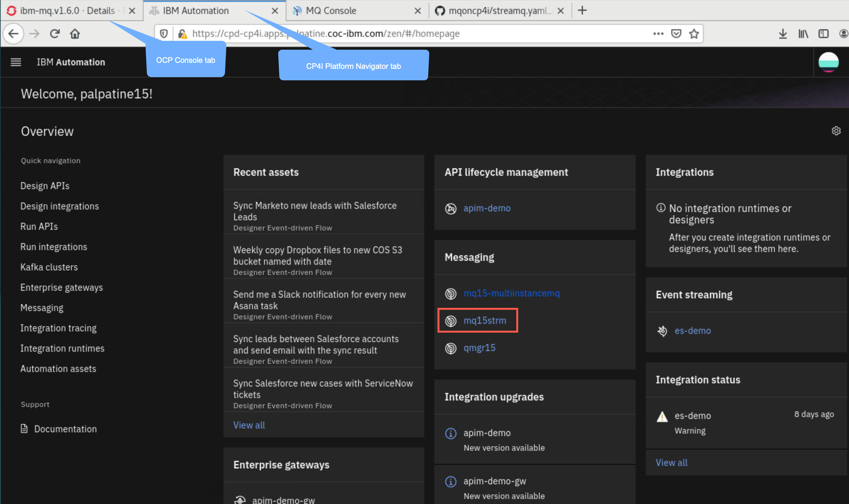Image resolution: width=849 pixels, height=504 pixels.
Task: Click the apim-demo upgrade info icon
Action: click(x=451, y=433)
